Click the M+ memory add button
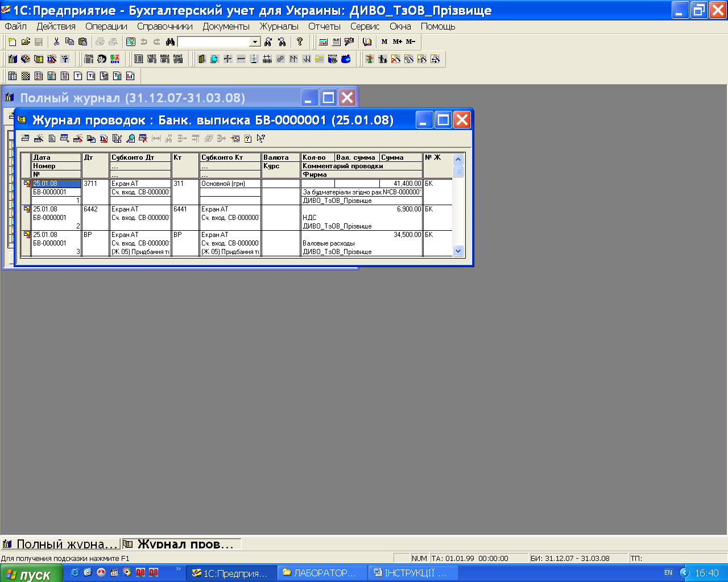The image size is (728, 582). tap(398, 41)
